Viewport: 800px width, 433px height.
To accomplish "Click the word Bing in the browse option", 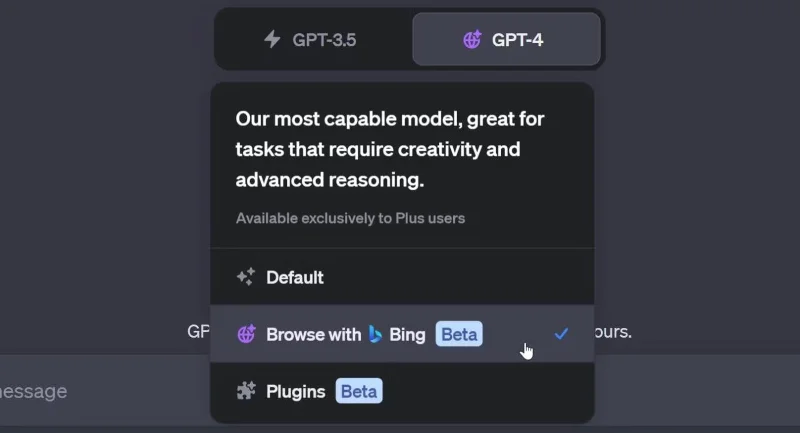I will pos(407,335).
